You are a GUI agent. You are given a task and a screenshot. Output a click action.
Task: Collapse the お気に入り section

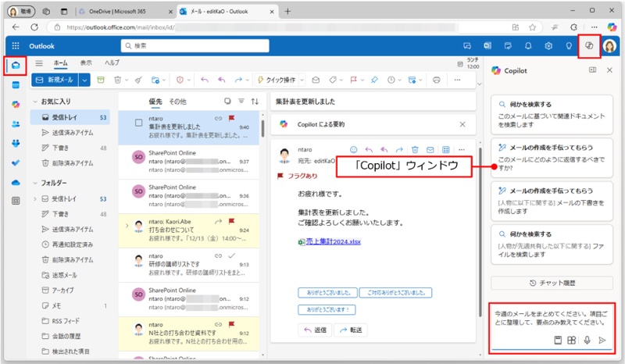35,102
